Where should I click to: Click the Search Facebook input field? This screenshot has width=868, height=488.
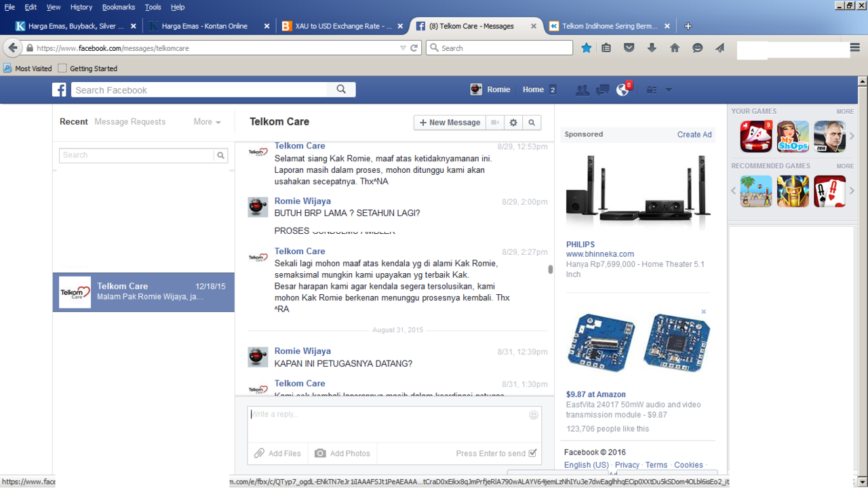point(199,89)
